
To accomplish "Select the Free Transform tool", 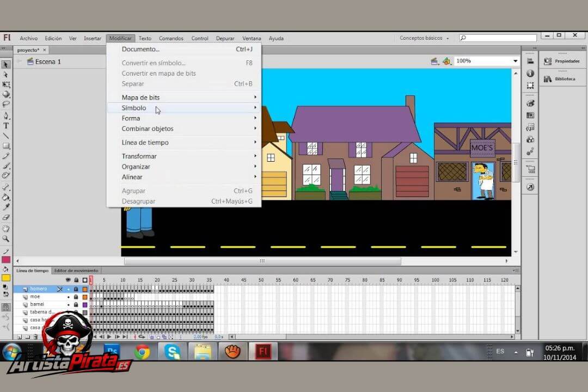I will click(x=5, y=84).
